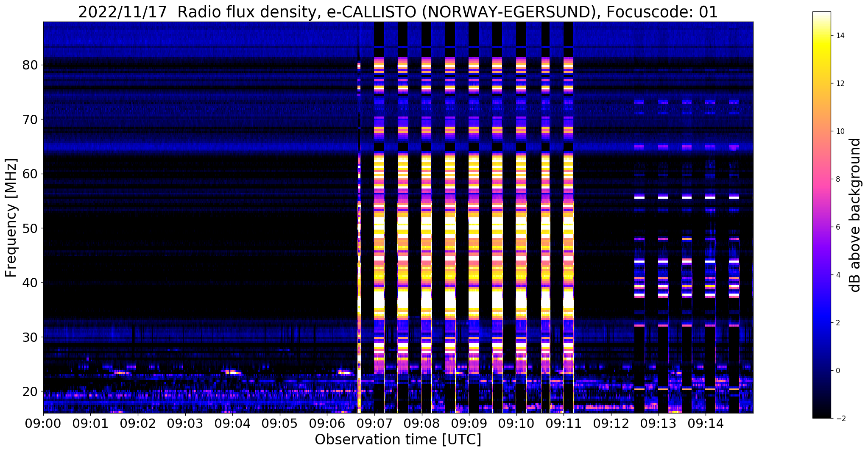The height and width of the screenshot is (452, 868).
Task: Click the colorbar tick value 2
Action: pos(837,323)
